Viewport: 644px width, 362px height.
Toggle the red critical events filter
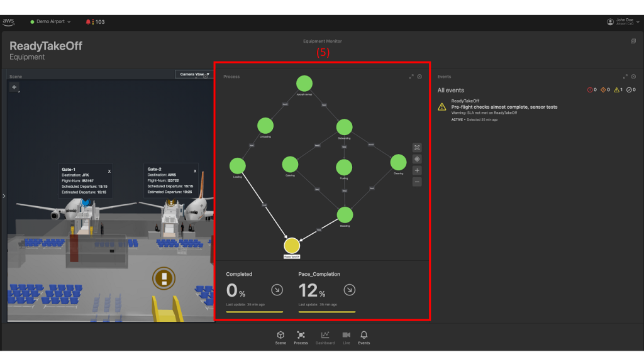[591, 90]
